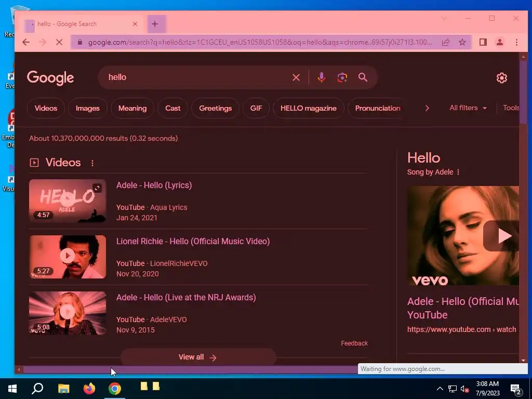Stop loading the page with X button
The width and height of the screenshot is (532, 399).
(59, 42)
